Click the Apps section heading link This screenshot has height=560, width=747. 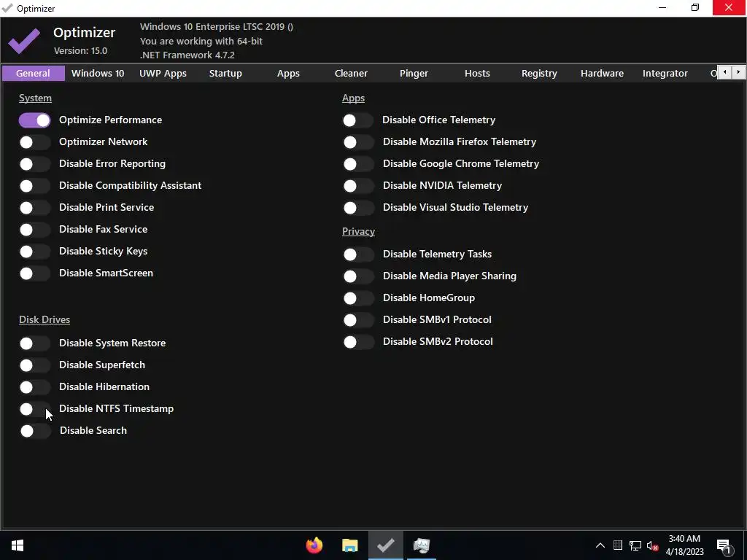pyautogui.click(x=353, y=98)
